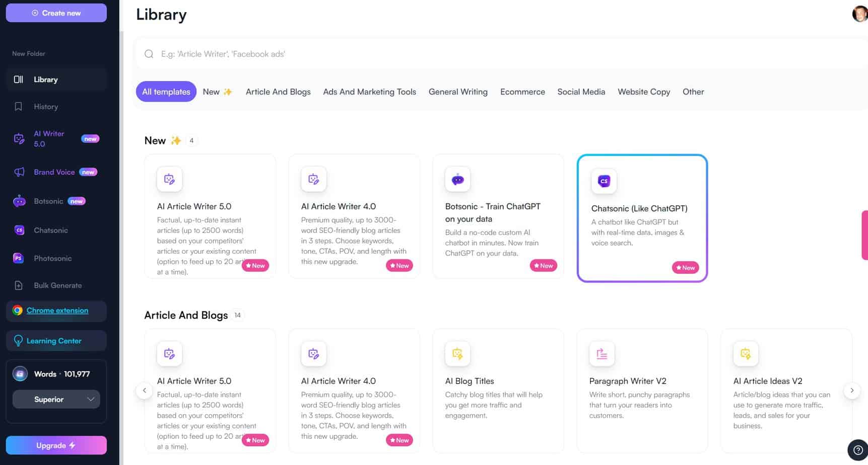Switch to Social Media tab

pyautogui.click(x=581, y=92)
